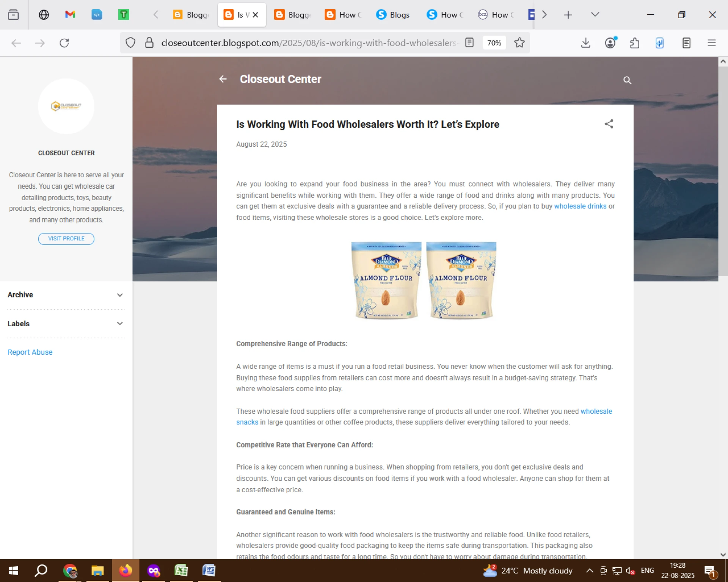Image resolution: width=728 pixels, height=582 pixels.
Task: Click the almond flour product image
Action: coord(424,281)
